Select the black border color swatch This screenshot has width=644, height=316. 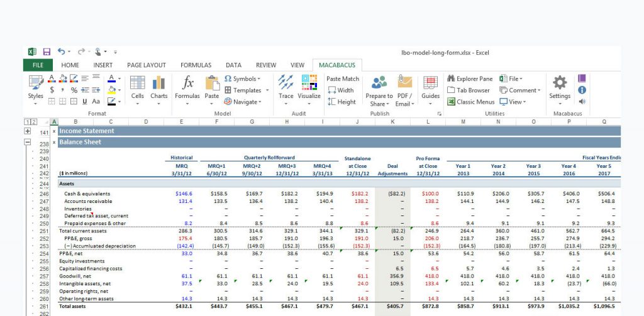[112, 101]
